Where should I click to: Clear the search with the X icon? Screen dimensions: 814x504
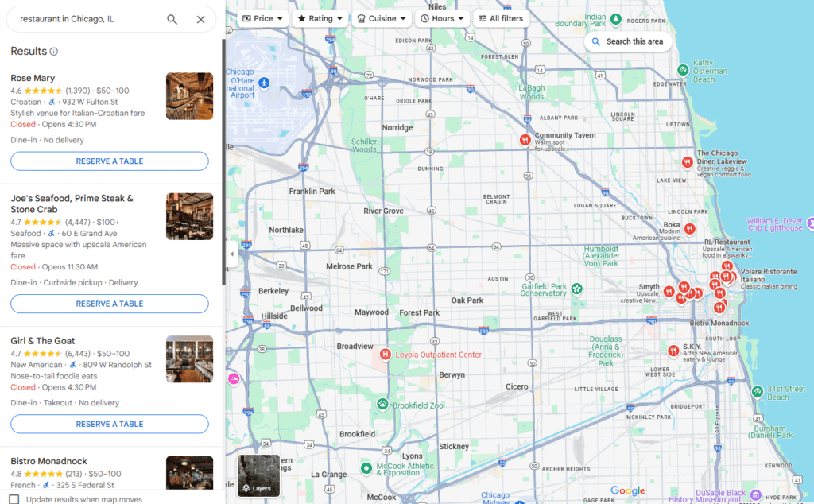[x=200, y=18]
